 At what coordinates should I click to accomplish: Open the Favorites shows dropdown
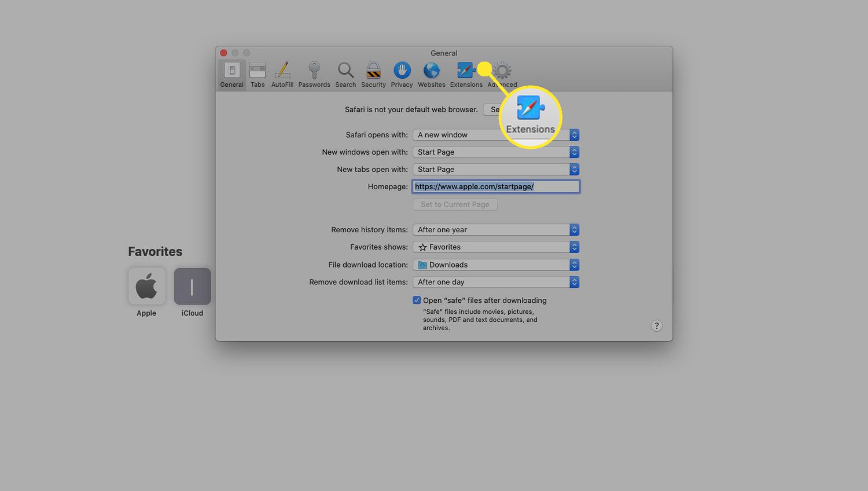[496, 247]
